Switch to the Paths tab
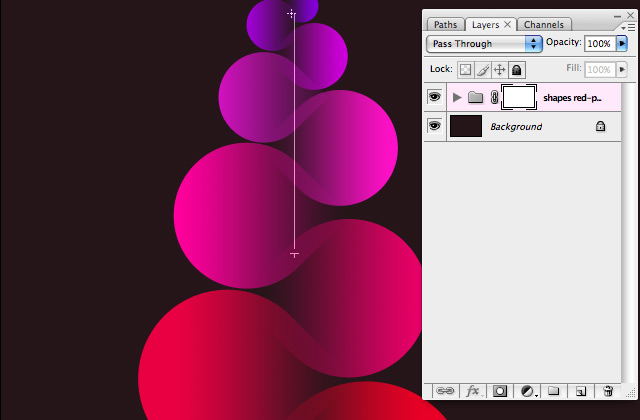 [x=445, y=24]
